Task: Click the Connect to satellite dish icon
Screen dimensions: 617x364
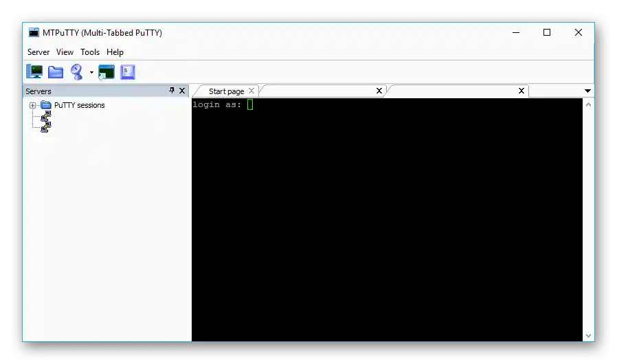Action: pos(77,72)
